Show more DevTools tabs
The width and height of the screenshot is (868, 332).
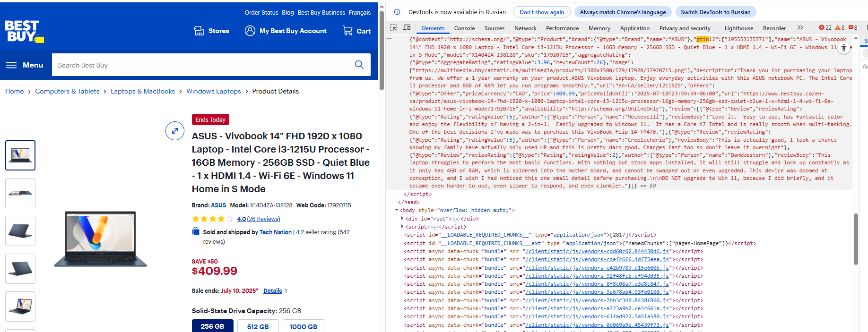(x=800, y=28)
